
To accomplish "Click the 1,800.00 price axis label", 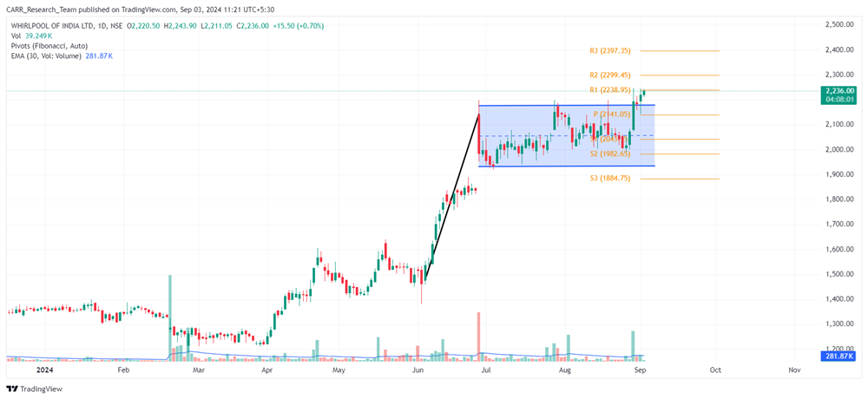I will [841, 199].
